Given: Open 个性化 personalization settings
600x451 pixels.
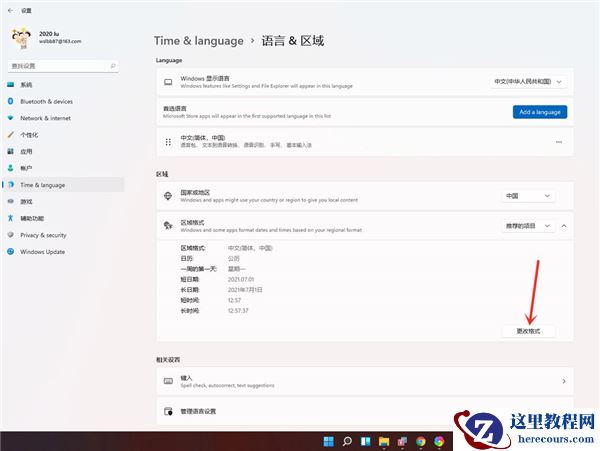Looking at the screenshot, I should pyautogui.click(x=63, y=135).
